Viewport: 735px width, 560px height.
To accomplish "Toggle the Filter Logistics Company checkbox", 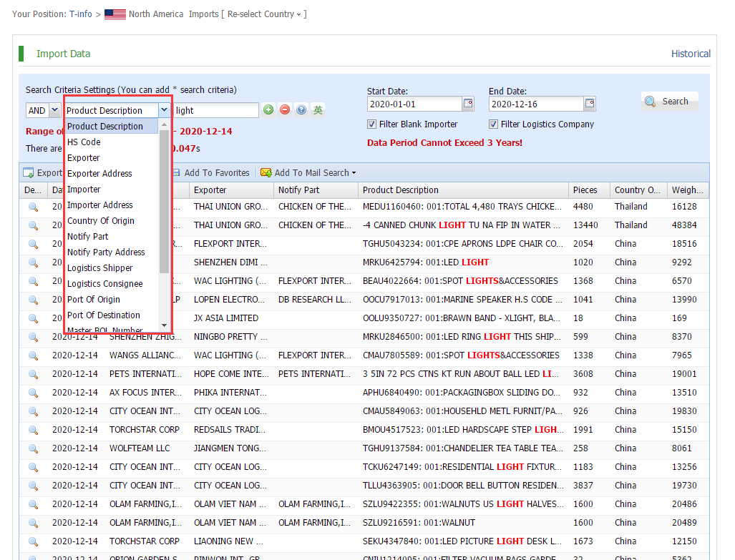I will click(x=494, y=124).
